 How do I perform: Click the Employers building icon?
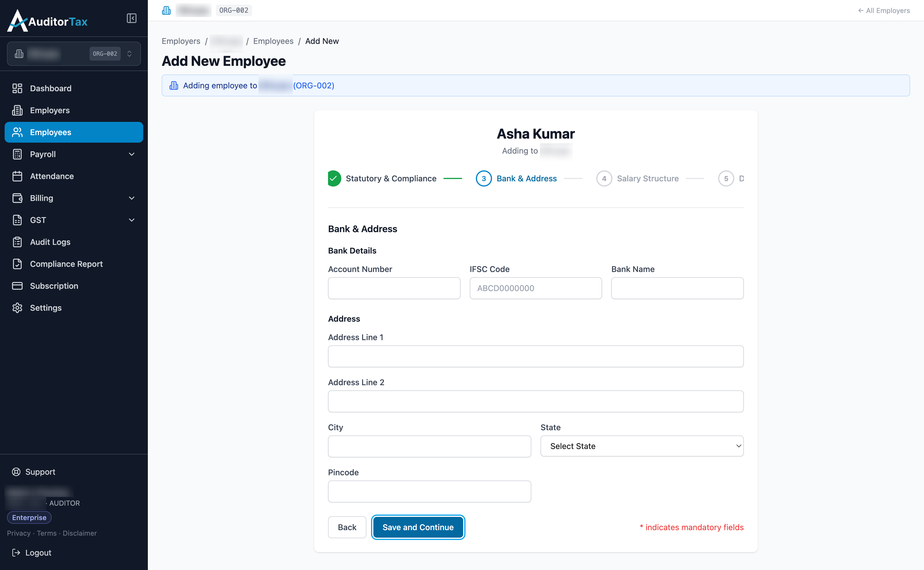click(x=17, y=110)
